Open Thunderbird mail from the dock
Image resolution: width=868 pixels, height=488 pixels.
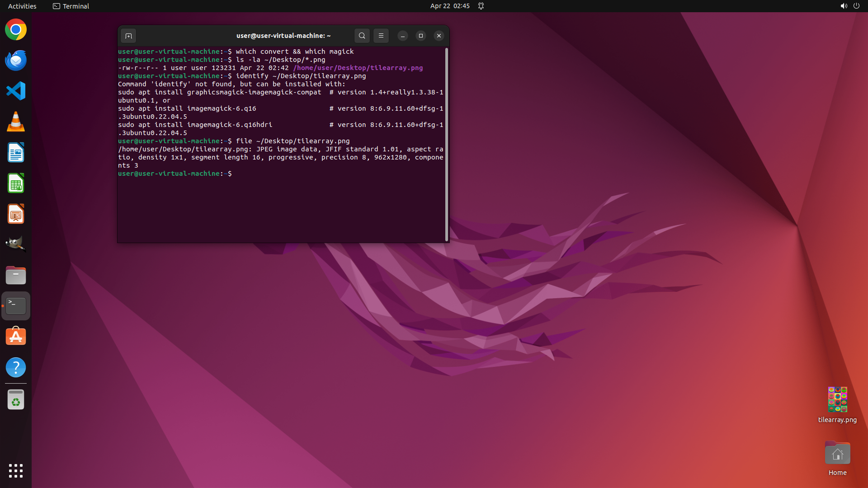coord(16,61)
